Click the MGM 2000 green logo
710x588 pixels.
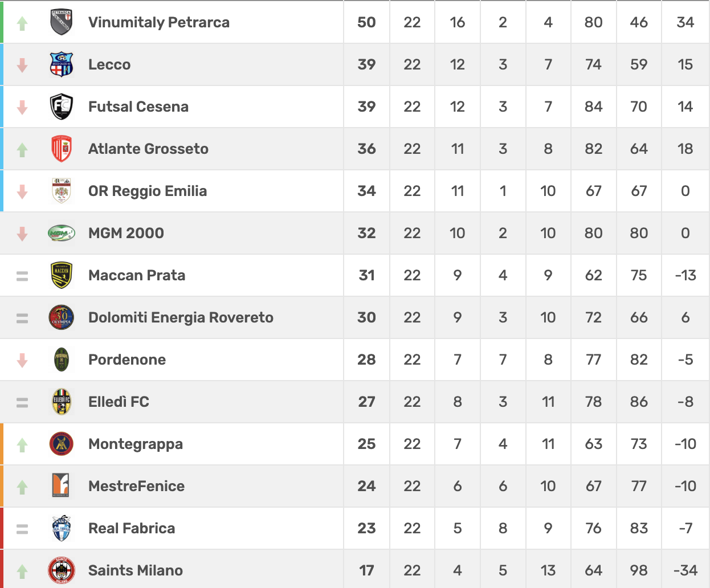tap(62, 233)
